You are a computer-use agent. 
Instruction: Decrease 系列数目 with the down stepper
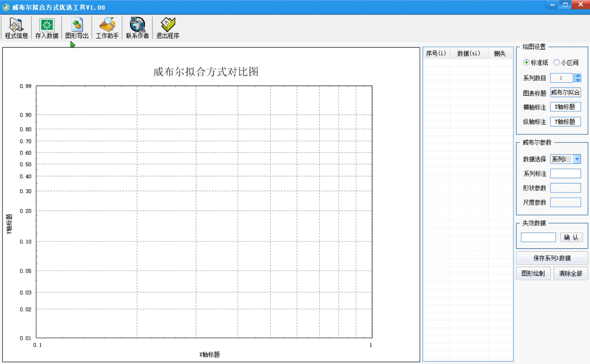pyautogui.click(x=578, y=80)
